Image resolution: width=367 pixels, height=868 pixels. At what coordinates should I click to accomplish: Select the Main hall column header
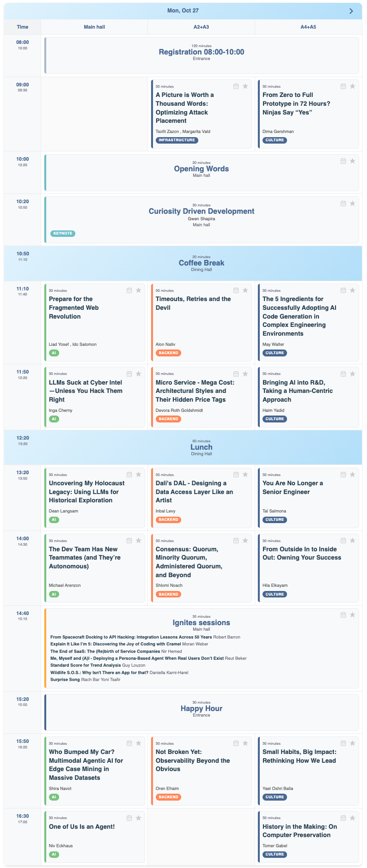(x=94, y=27)
